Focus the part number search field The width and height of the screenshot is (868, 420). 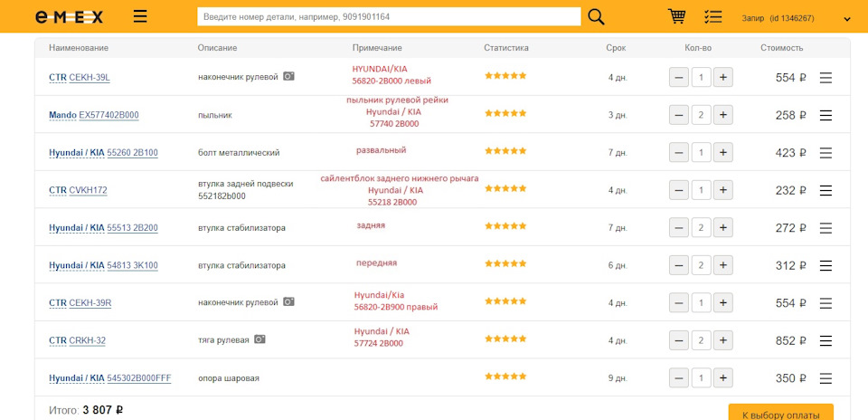[389, 16]
